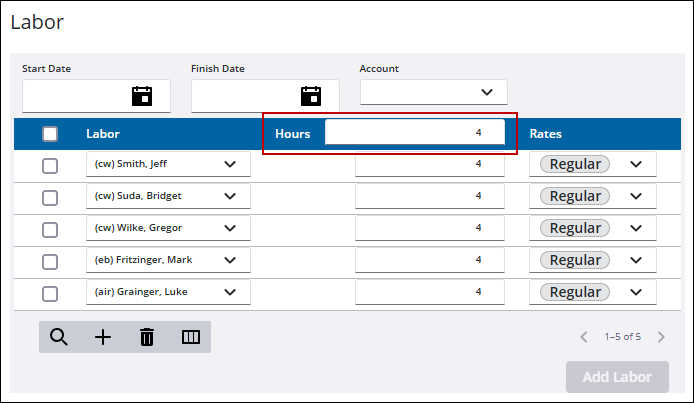The height and width of the screenshot is (403, 694).
Task: Click the search magnifier icon
Action: point(59,337)
